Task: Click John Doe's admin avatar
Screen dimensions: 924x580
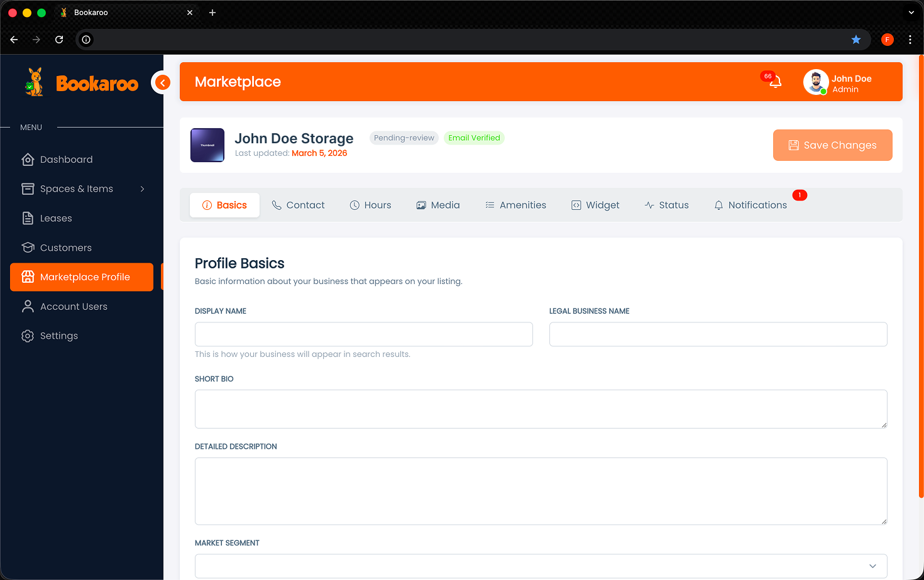Action: tap(816, 82)
